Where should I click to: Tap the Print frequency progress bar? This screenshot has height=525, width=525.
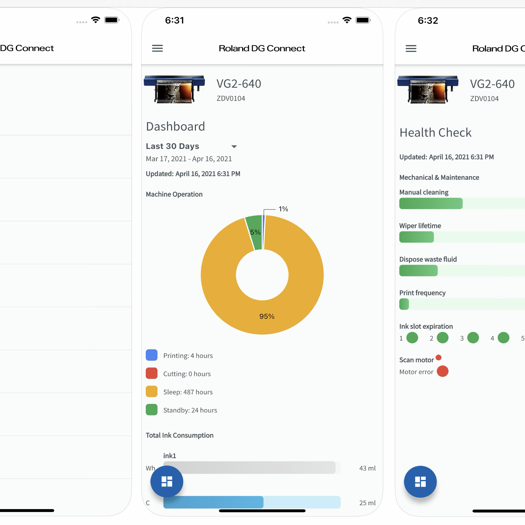[x=462, y=304]
